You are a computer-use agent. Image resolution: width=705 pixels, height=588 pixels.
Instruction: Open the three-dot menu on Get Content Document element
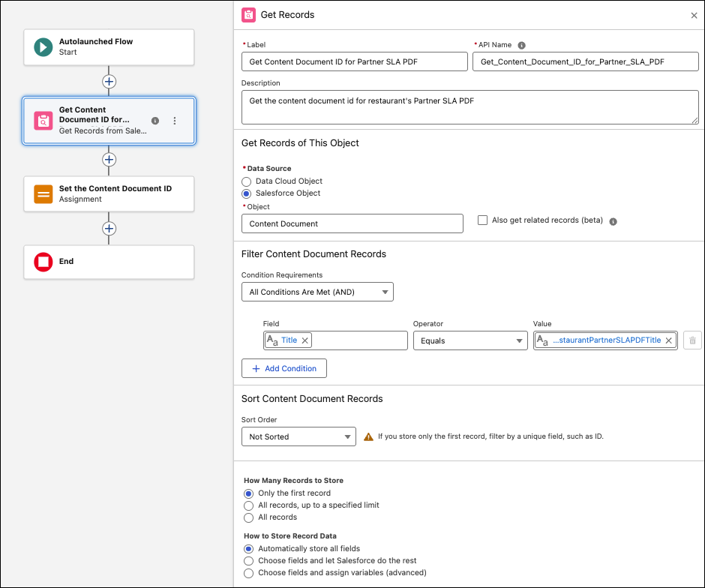point(173,121)
